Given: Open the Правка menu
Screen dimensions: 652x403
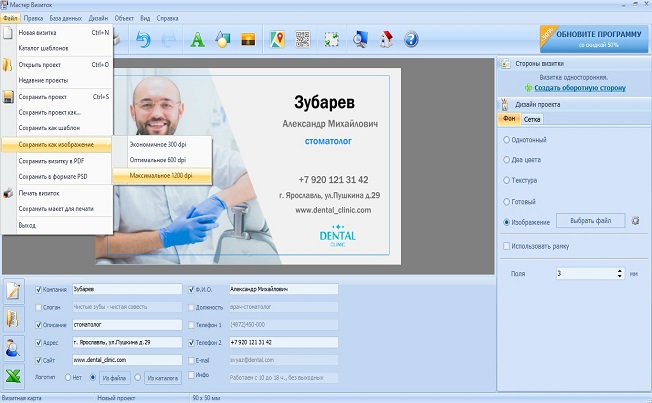Looking at the screenshot, I should (x=33, y=18).
